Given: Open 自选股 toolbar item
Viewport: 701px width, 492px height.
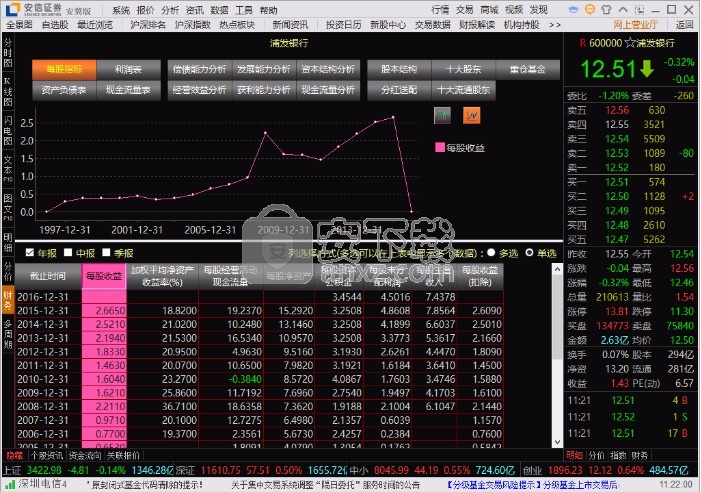Looking at the screenshot, I should click(55, 25).
